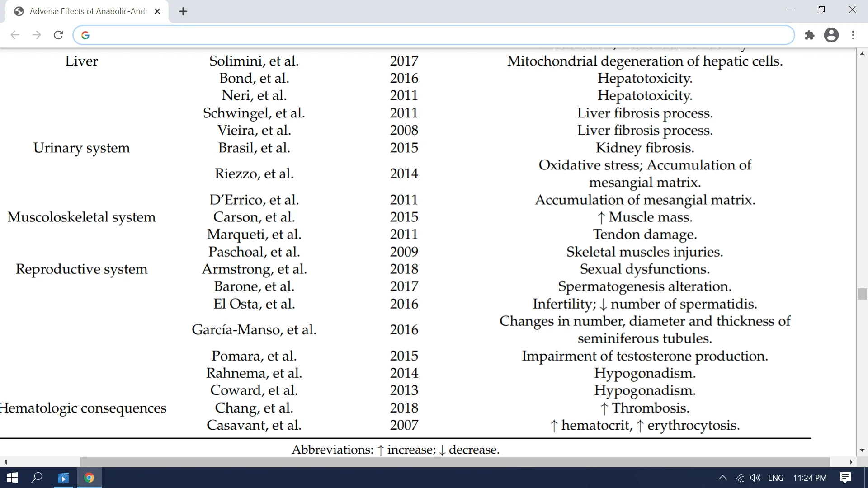This screenshot has height=488, width=868.
Task: Click the new tab plus icon
Action: 183,11
